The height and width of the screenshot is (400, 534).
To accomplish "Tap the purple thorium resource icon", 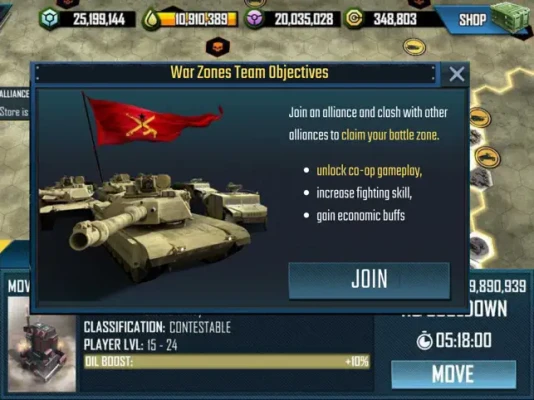I will coord(255,18).
